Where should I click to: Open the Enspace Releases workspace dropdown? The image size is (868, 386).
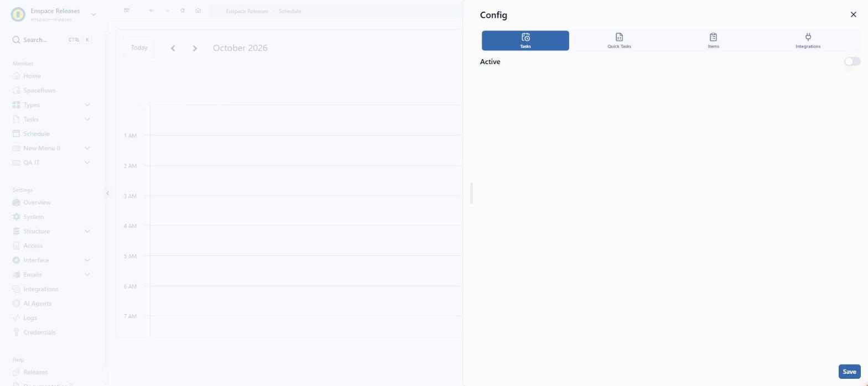93,14
